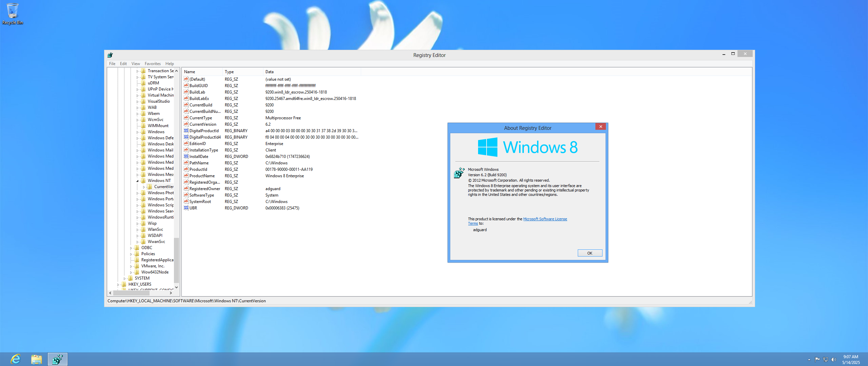Expand the Policies key
The image size is (868, 366).
(x=131, y=254)
